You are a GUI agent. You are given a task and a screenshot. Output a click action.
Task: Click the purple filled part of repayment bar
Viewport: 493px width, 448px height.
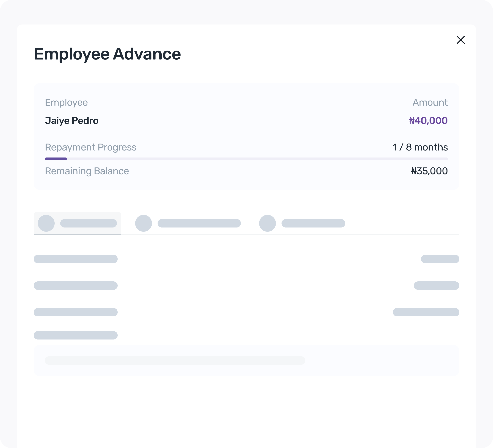[x=56, y=159]
